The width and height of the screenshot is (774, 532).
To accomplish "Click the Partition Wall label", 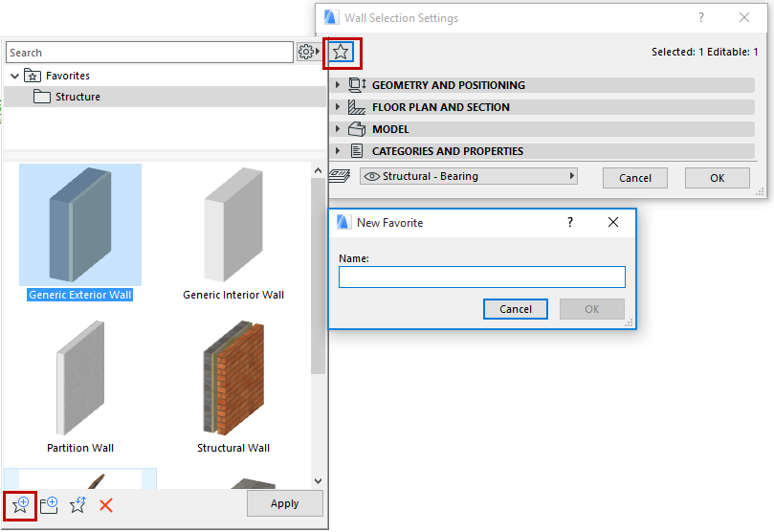I will pos(80,448).
